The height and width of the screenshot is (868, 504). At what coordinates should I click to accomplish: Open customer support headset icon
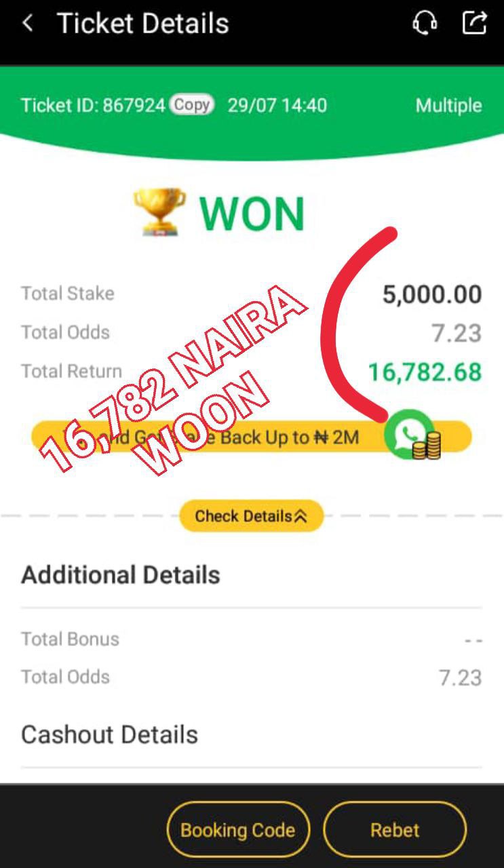[425, 23]
